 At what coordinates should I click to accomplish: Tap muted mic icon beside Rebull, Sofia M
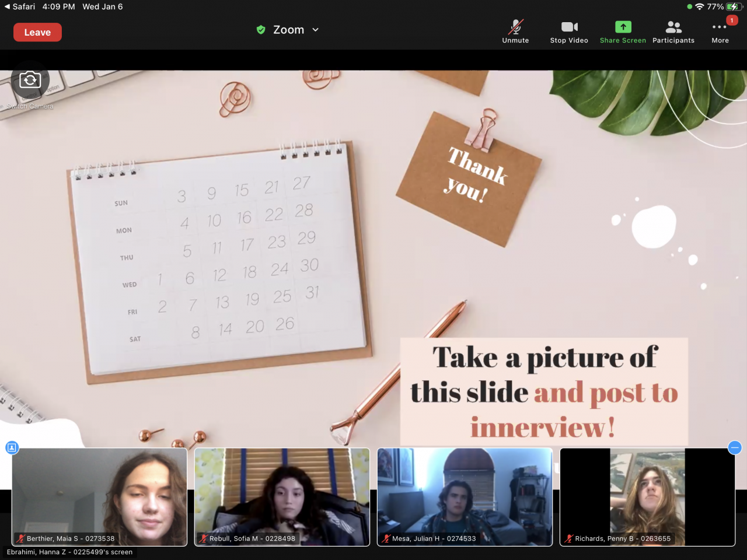(204, 538)
